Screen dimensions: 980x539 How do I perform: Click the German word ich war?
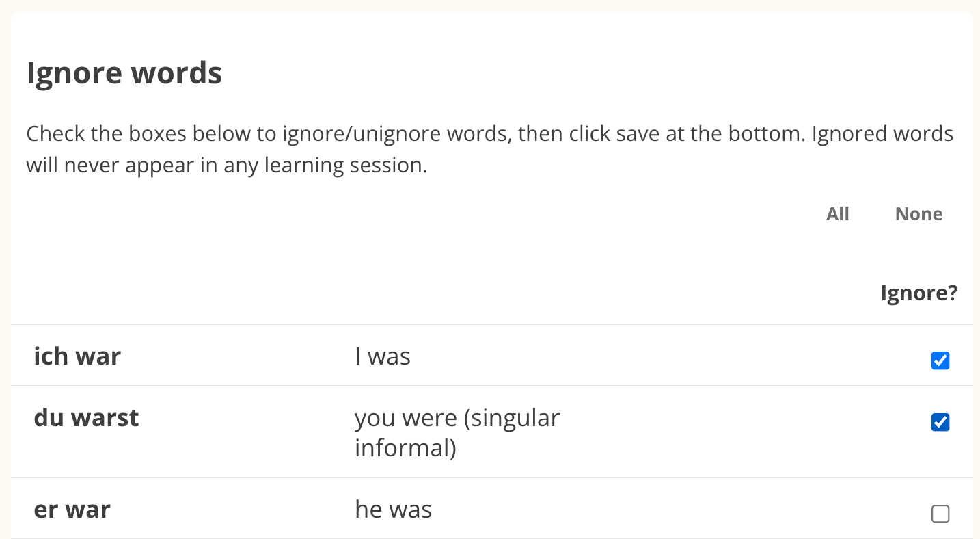pos(77,356)
